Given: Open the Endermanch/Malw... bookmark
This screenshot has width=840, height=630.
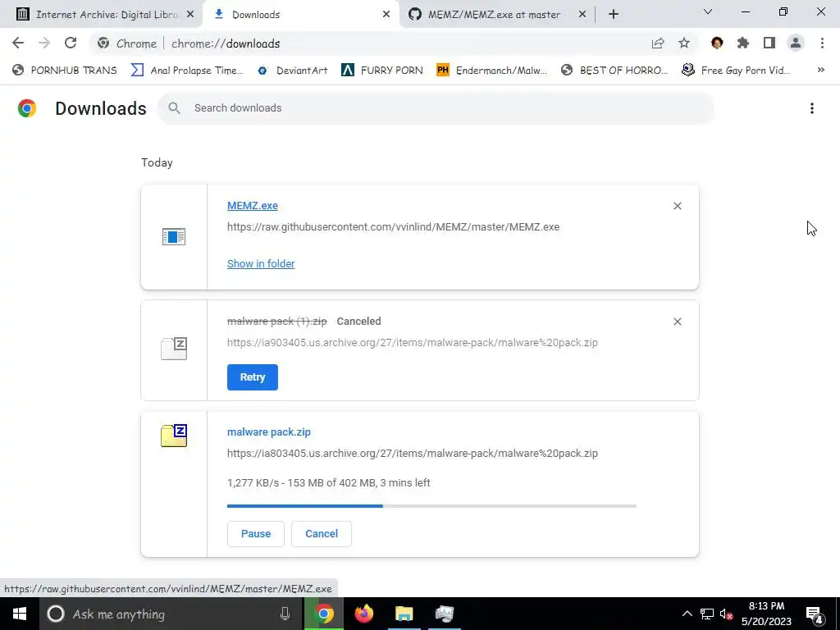Looking at the screenshot, I should coord(492,71).
